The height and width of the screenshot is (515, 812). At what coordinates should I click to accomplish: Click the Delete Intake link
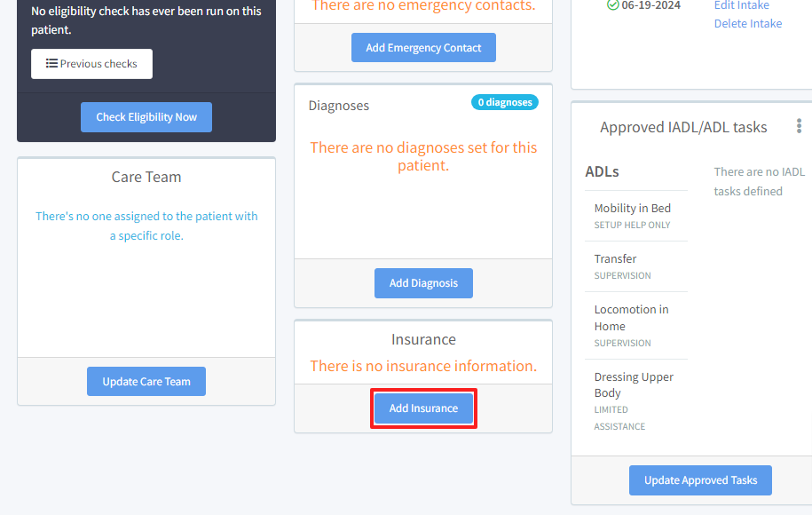coord(747,23)
